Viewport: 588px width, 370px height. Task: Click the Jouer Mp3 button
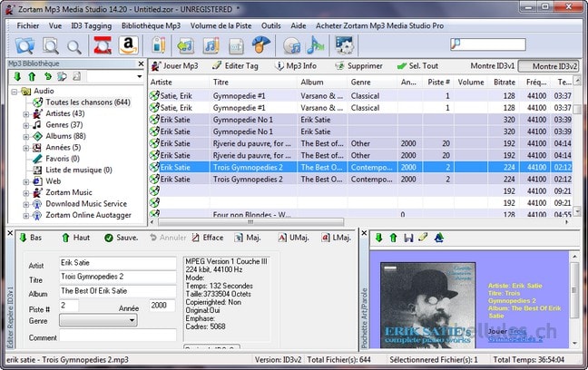(x=174, y=66)
